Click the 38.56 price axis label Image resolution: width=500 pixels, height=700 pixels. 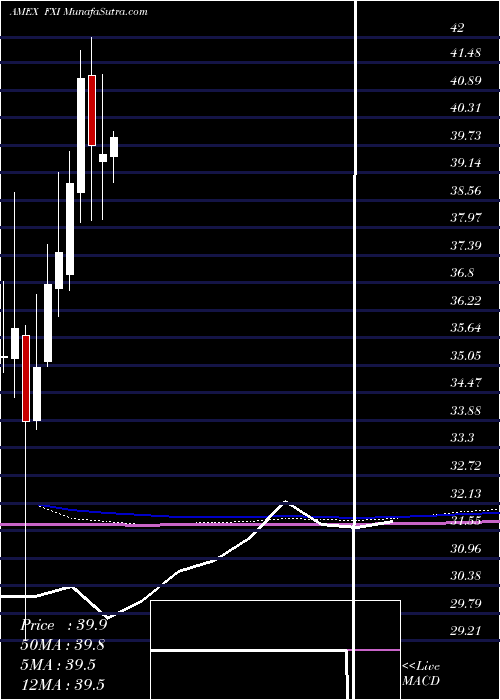(465, 191)
